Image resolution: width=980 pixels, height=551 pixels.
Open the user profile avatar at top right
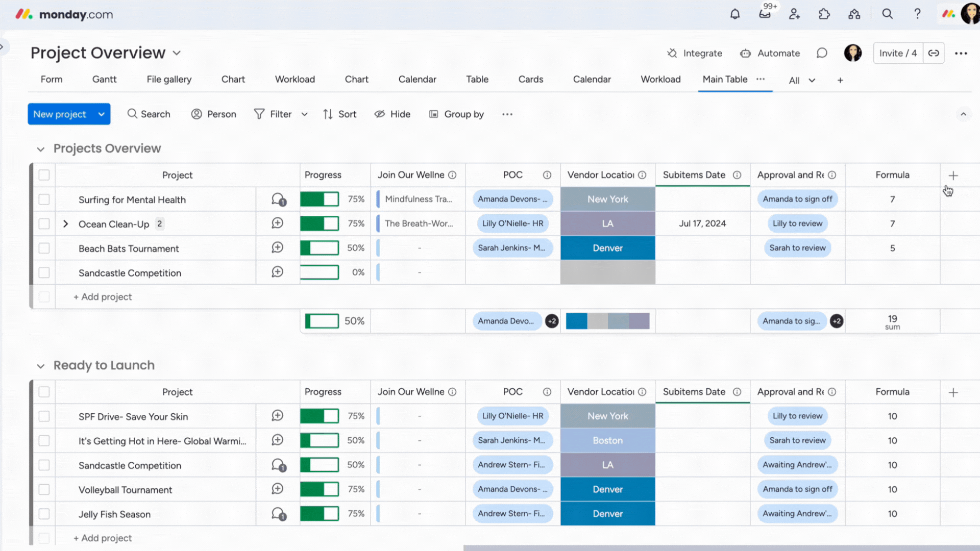(x=970, y=14)
